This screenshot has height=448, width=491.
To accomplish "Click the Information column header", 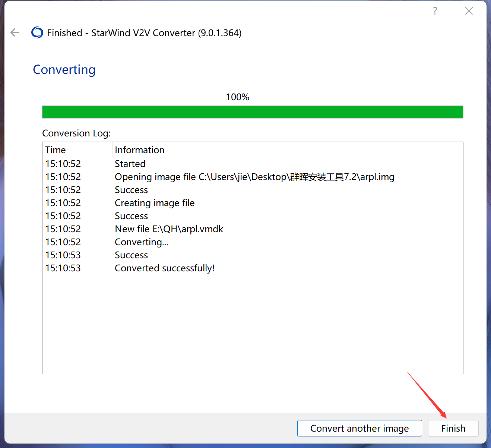I will pos(282,150).
